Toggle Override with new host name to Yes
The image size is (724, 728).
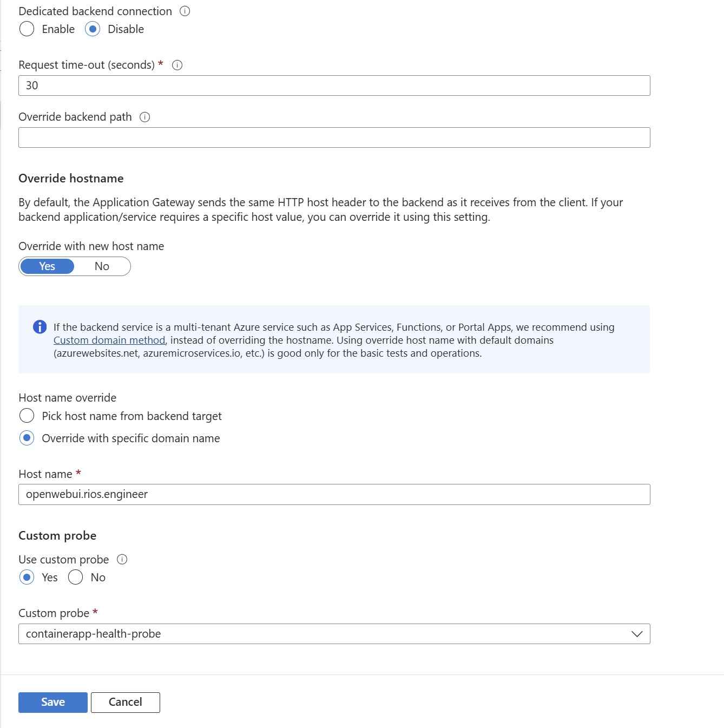[x=47, y=266]
